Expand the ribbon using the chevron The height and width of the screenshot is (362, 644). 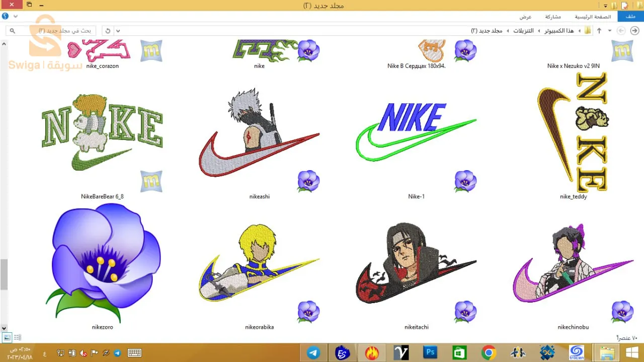(x=16, y=17)
